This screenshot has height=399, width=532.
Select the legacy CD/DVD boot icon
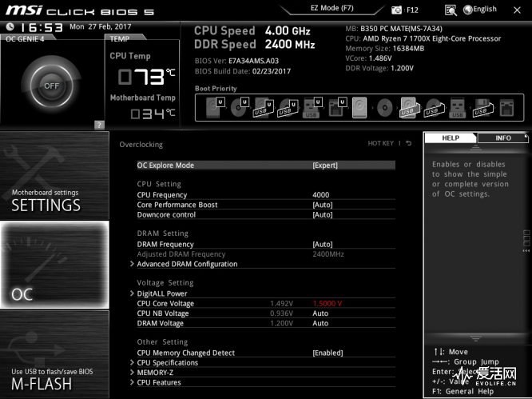(x=385, y=108)
